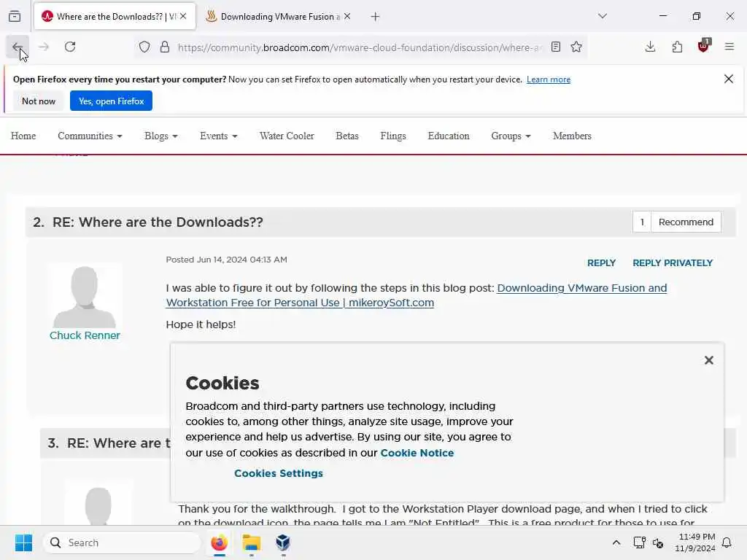Click the '2. RE: Where are the Downloads??' heading

pos(147,222)
